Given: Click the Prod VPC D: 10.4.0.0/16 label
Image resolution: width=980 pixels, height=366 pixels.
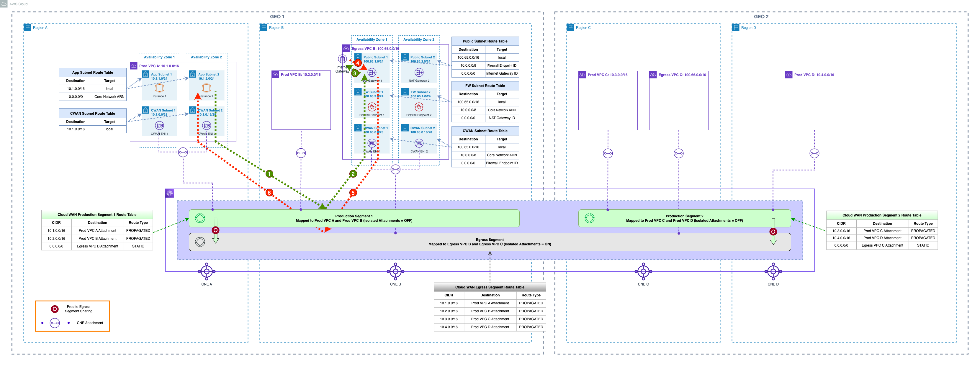Looking at the screenshot, I should pos(814,75).
